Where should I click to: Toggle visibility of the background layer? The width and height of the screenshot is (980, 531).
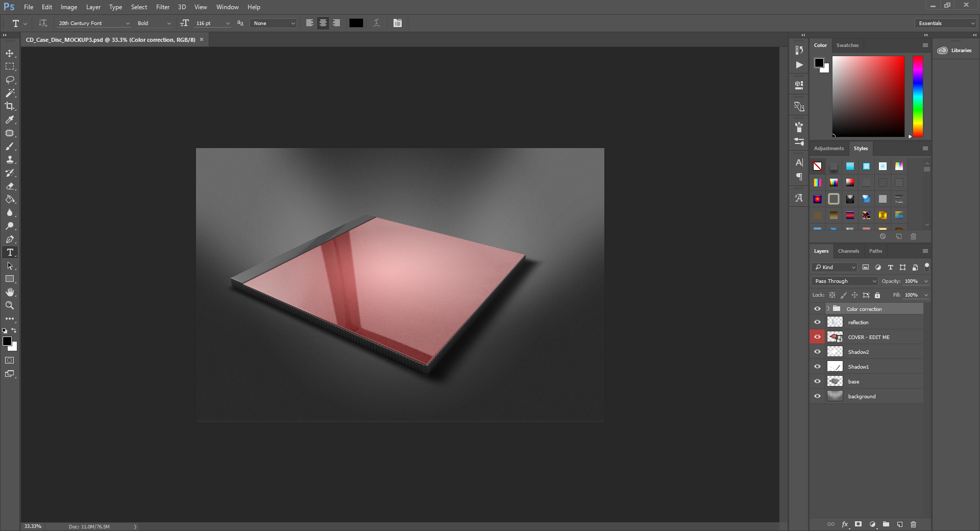pos(817,396)
